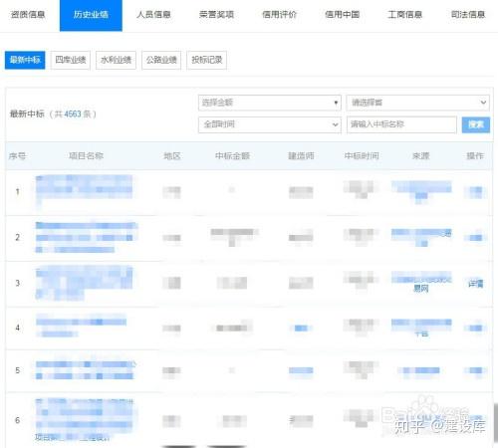
Task: Open the 请选择省 province dropdown
Action: [418, 103]
